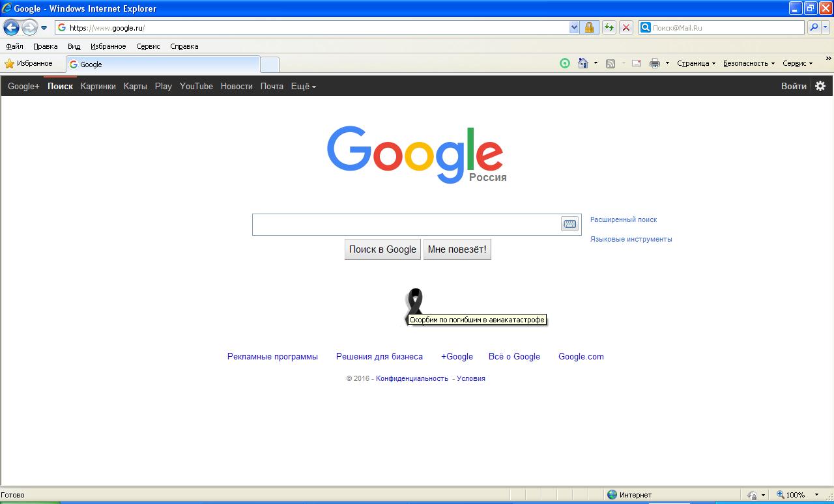834x504 pixels.
Task: Open the +Google footer link
Action: click(457, 356)
